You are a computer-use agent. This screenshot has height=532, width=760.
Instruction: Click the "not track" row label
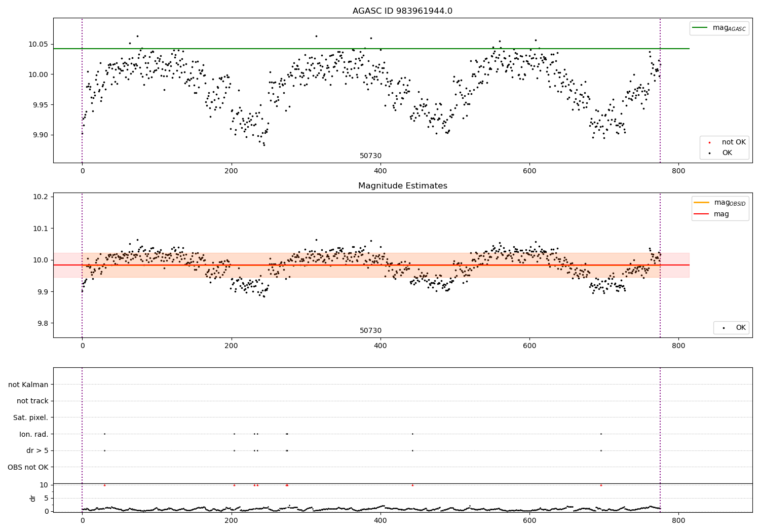point(32,401)
